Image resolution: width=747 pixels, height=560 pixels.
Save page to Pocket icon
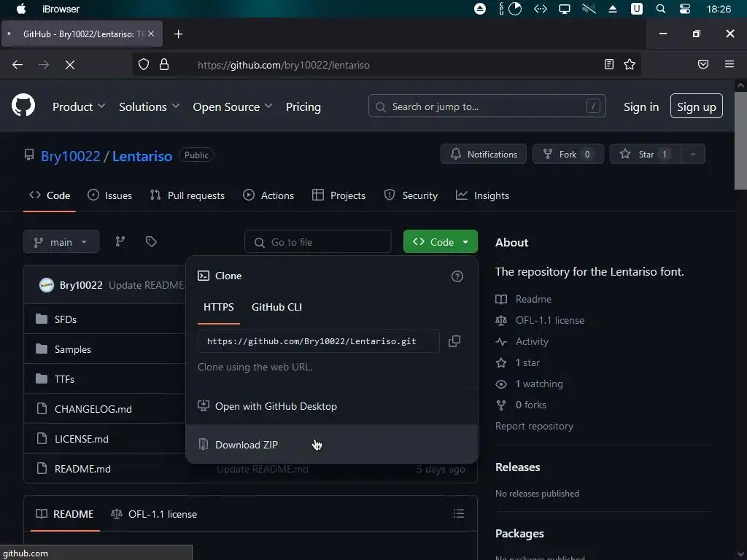pyautogui.click(x=703, y=64)
